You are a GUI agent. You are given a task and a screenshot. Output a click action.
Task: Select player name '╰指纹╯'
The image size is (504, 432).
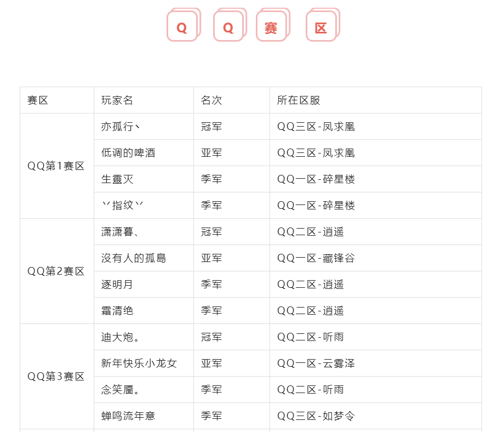pos(123,205)
